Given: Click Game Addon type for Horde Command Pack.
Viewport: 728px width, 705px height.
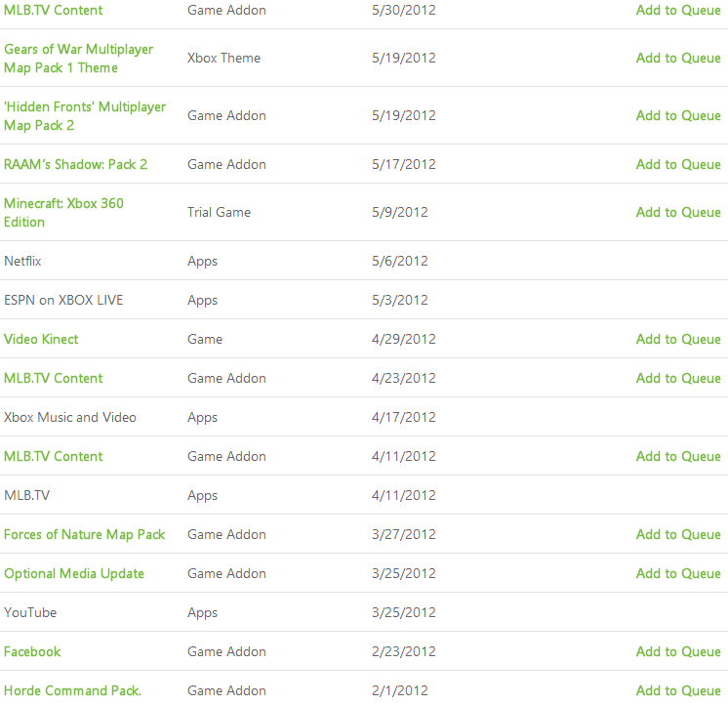Looking at the screenshot, I should [227, 690].
